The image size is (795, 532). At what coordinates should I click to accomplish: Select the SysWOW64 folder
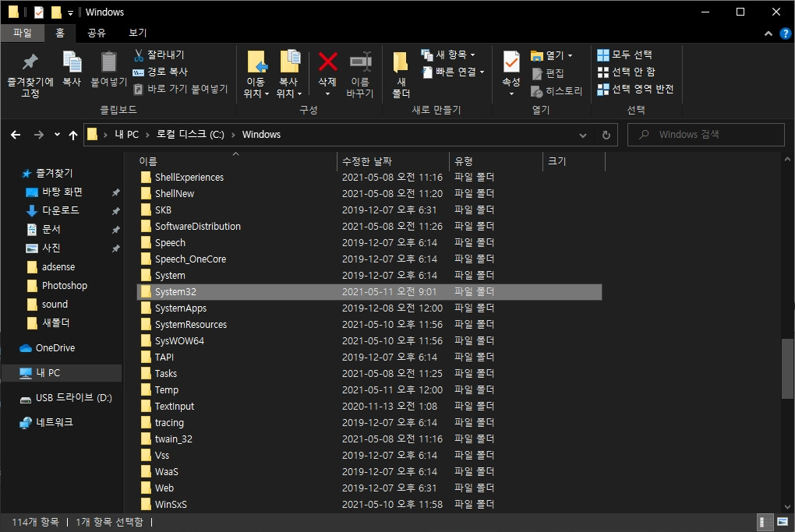pyautogui.click(x=179, y=341)
